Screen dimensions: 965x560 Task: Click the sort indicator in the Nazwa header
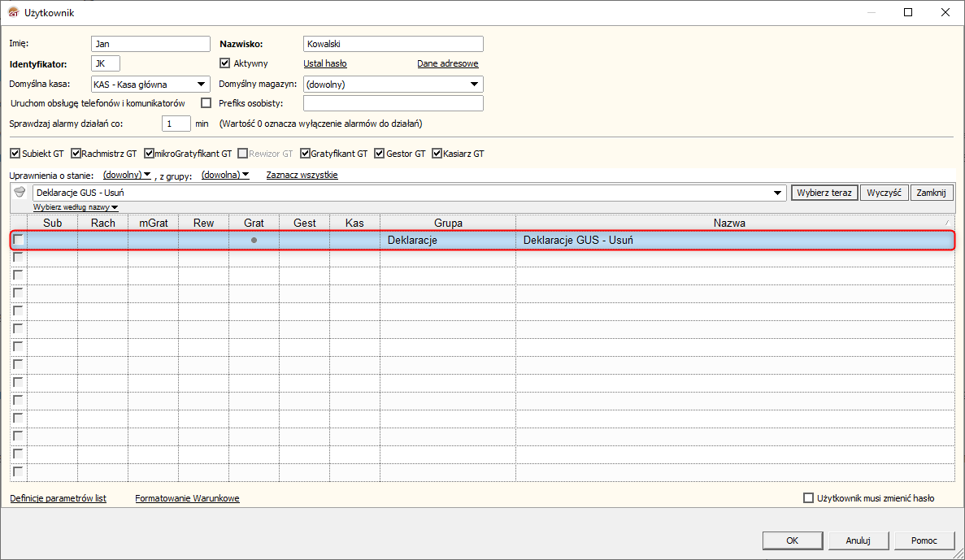[x=946, y=223]
